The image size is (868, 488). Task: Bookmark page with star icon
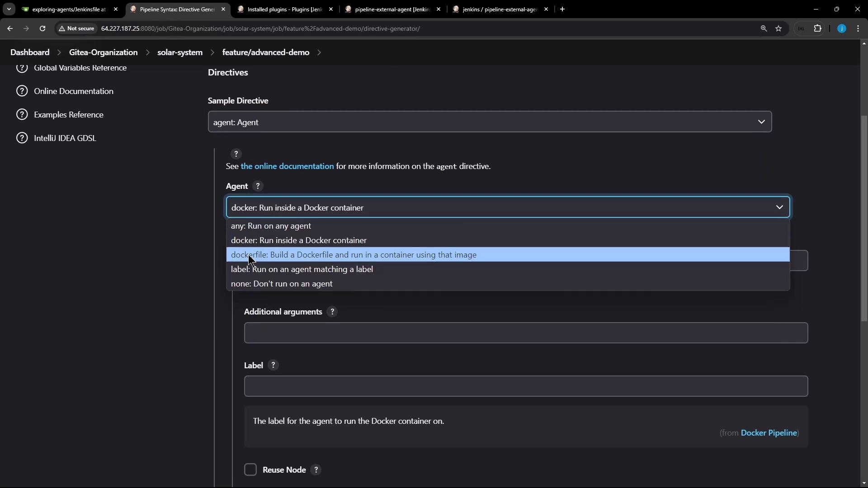point(778,28)
